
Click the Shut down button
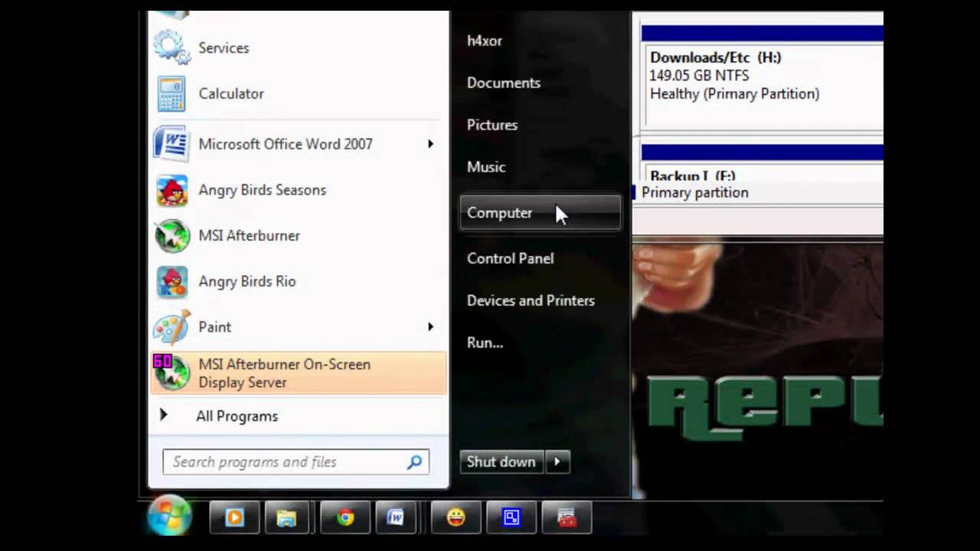tap(501, 461)
